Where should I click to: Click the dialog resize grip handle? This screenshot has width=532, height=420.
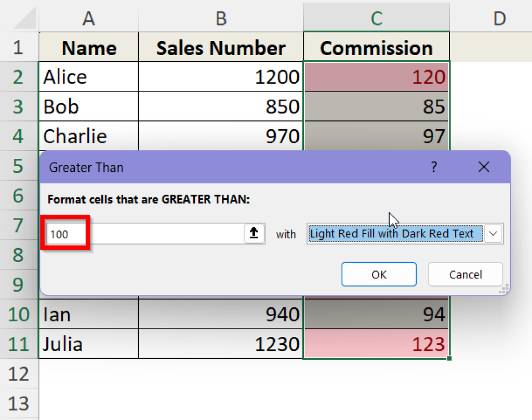[502, 289]
